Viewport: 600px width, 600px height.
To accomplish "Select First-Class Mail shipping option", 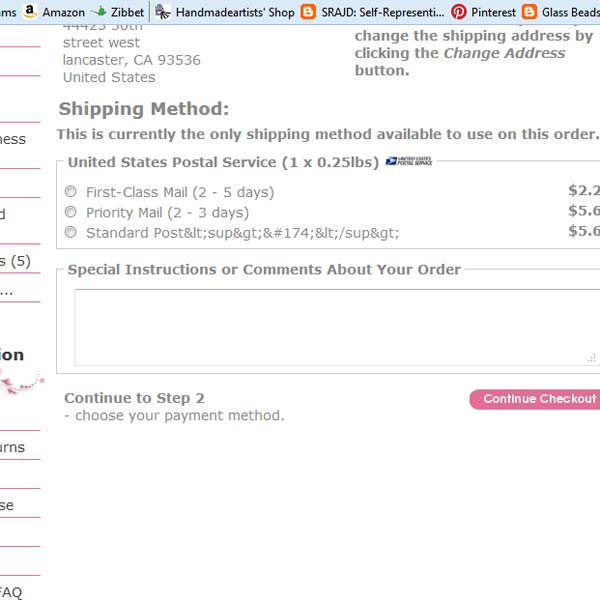I will pos(70,191).
